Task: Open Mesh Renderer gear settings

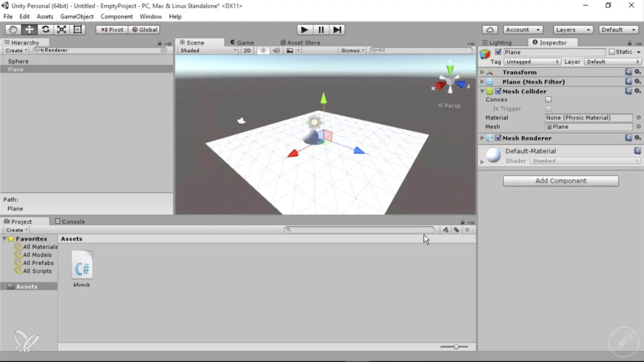Action: pos(638,137)
